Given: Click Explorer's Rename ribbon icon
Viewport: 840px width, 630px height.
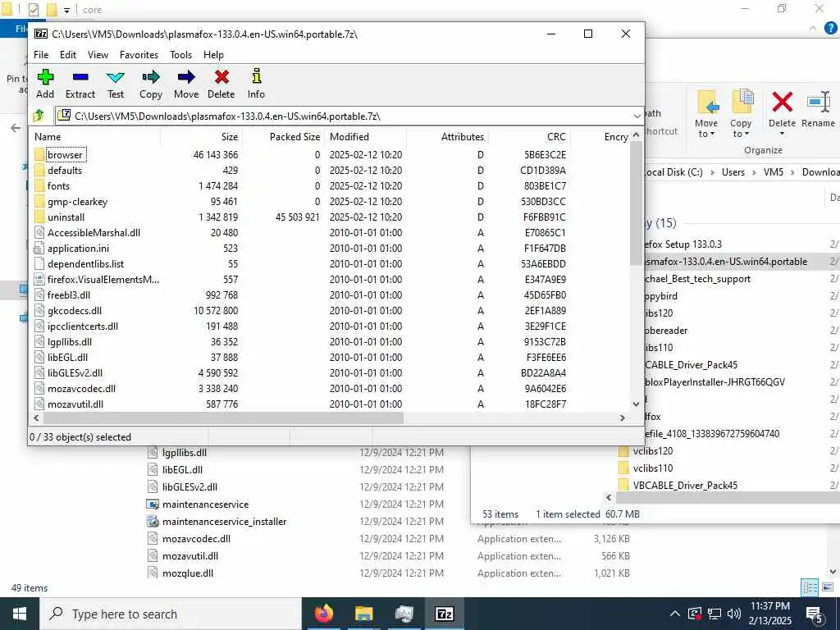Looking at the screenshot, I should coord(819,102).
